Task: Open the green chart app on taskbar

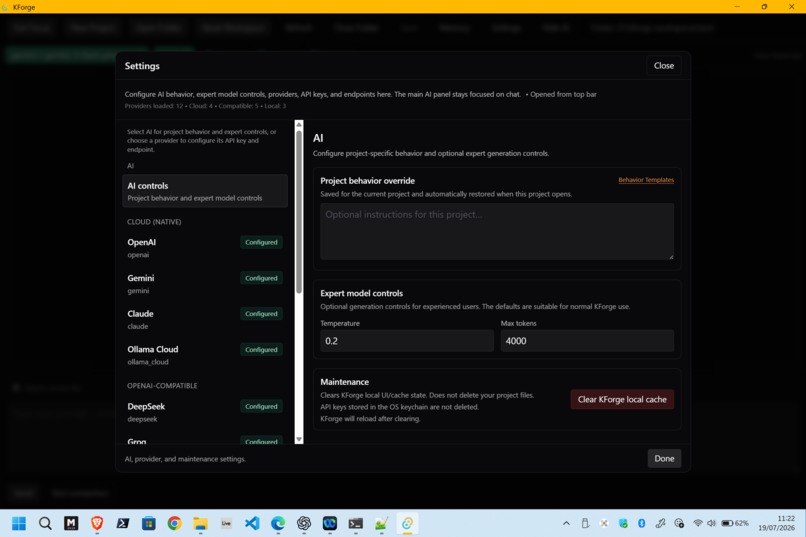Action: 381,523
